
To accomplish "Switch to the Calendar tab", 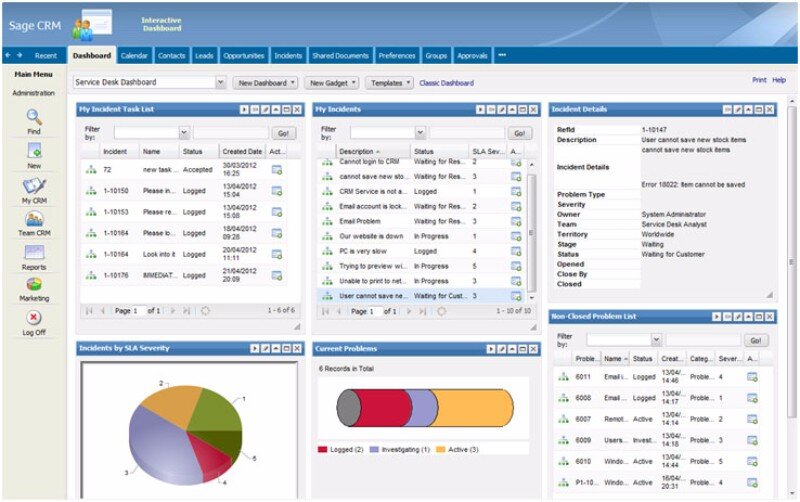I will (x=134, y=56).
